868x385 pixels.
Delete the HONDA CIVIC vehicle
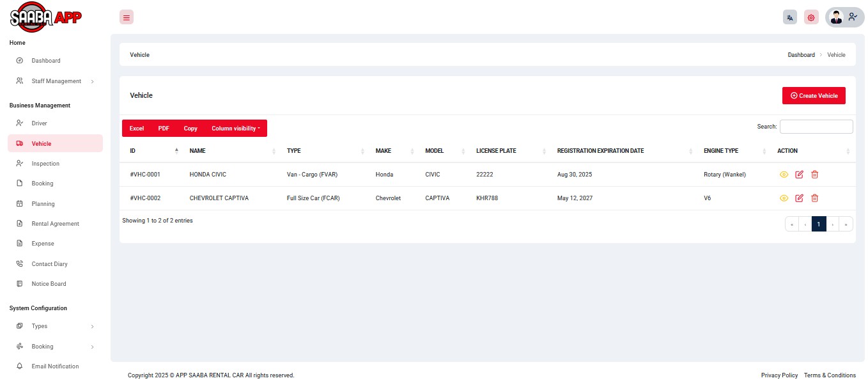(814, 175)
